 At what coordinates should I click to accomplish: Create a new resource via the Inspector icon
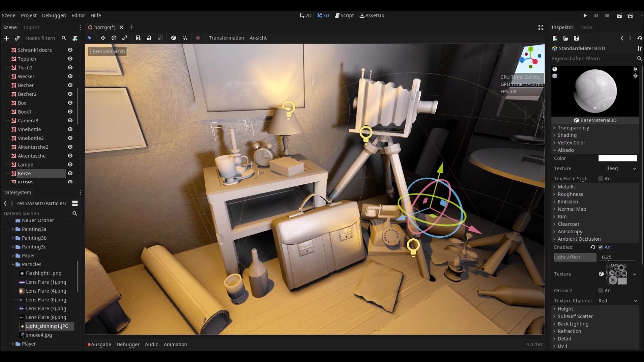tap(554, 38)
